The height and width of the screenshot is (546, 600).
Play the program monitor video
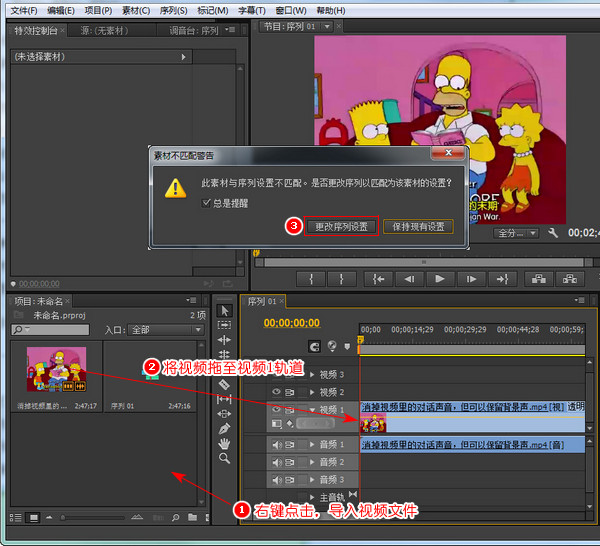coord(440,279)
